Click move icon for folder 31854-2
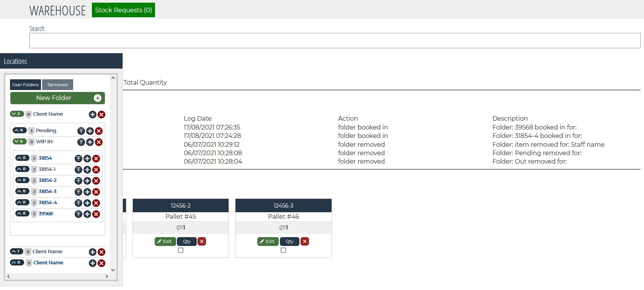The width and height of the screenshot is (644, 290). click(x=87, y=181)
